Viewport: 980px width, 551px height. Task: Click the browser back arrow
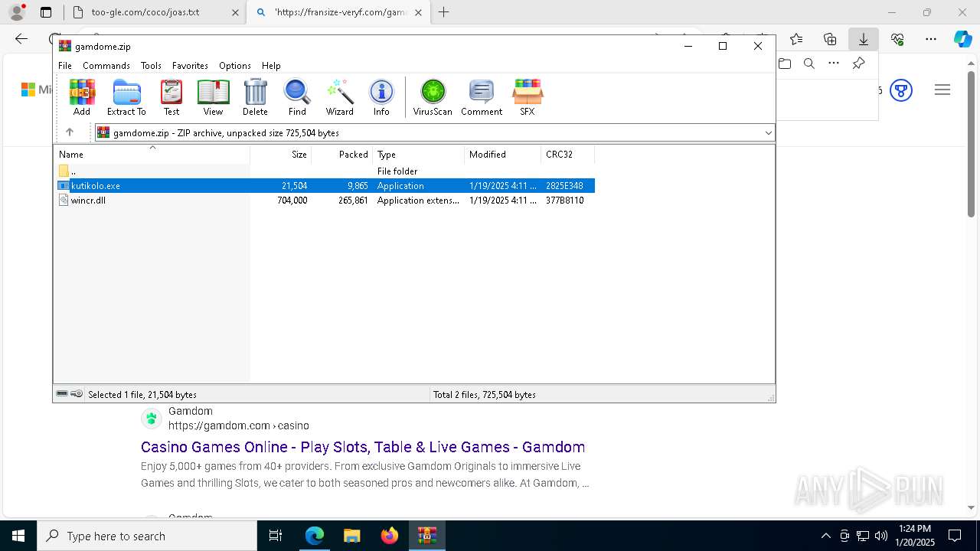tap(21, 39)
